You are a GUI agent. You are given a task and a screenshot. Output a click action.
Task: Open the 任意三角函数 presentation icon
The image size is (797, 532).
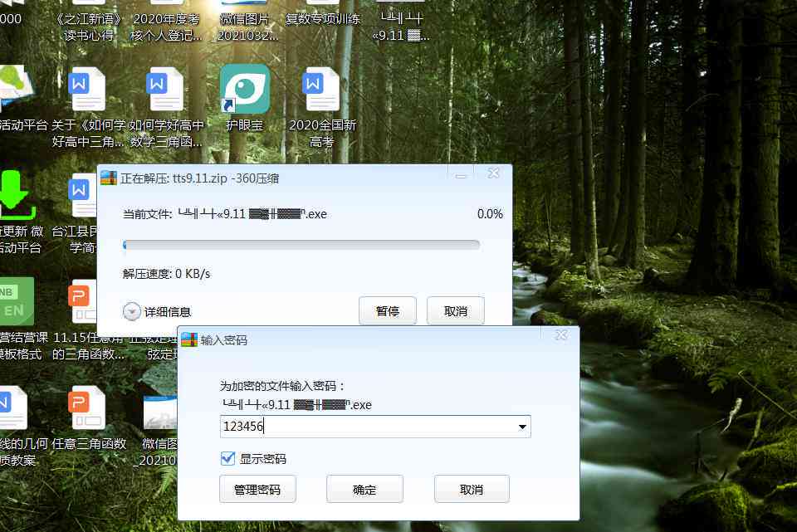(87, 408)
